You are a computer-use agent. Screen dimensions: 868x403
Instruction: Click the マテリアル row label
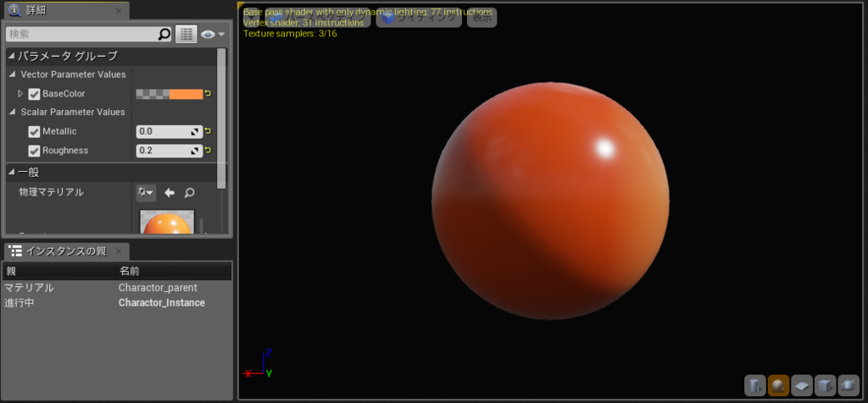click(x=30, y=288)
